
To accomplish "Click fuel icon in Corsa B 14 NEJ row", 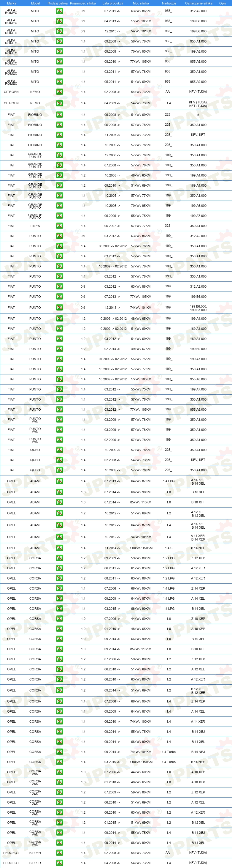I will pyautogui.click(x=60, y=752).
